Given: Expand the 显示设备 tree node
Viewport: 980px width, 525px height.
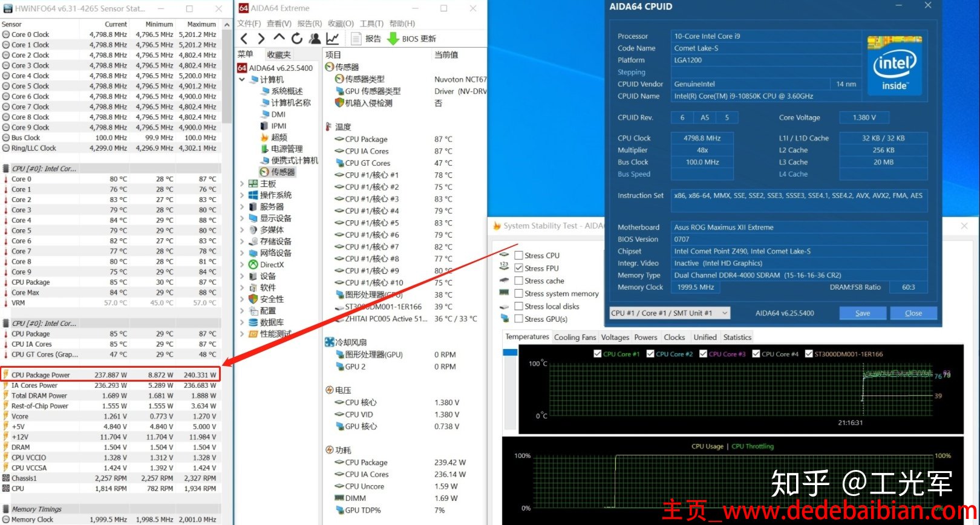Looking at the screenshot, I should pos(242,218).
